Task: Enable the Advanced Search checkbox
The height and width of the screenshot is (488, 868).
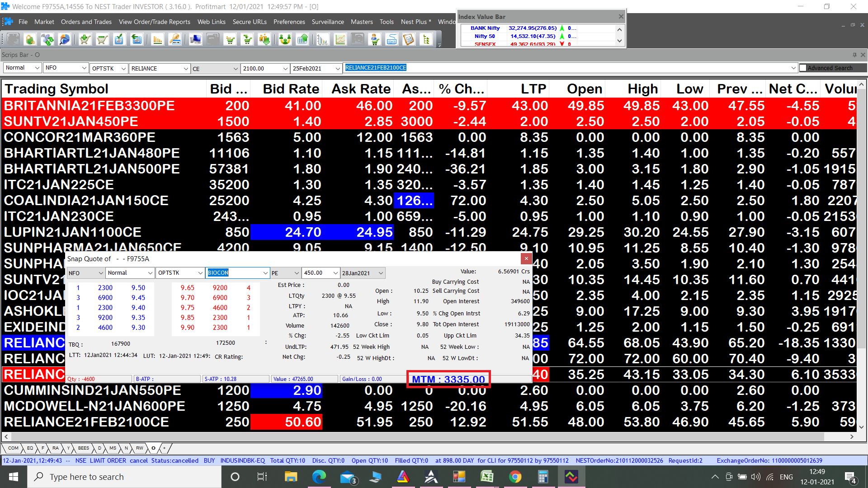Action: [x=803, y=68]
